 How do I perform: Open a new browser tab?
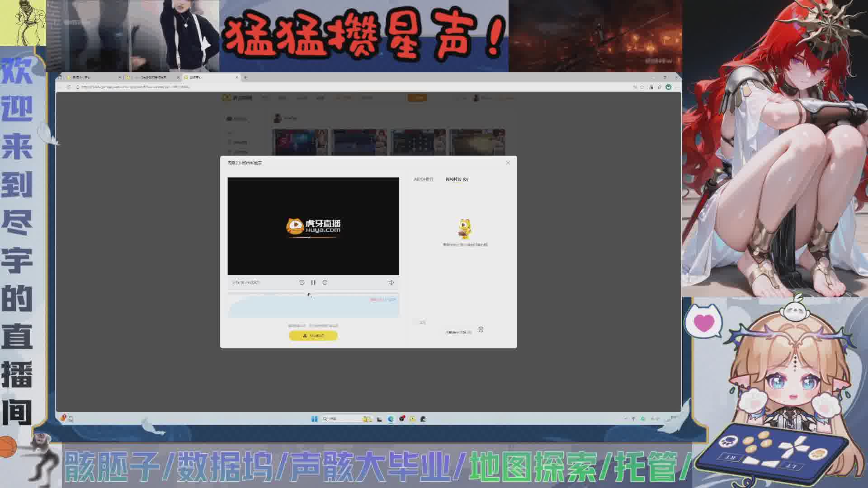(245, 77)
